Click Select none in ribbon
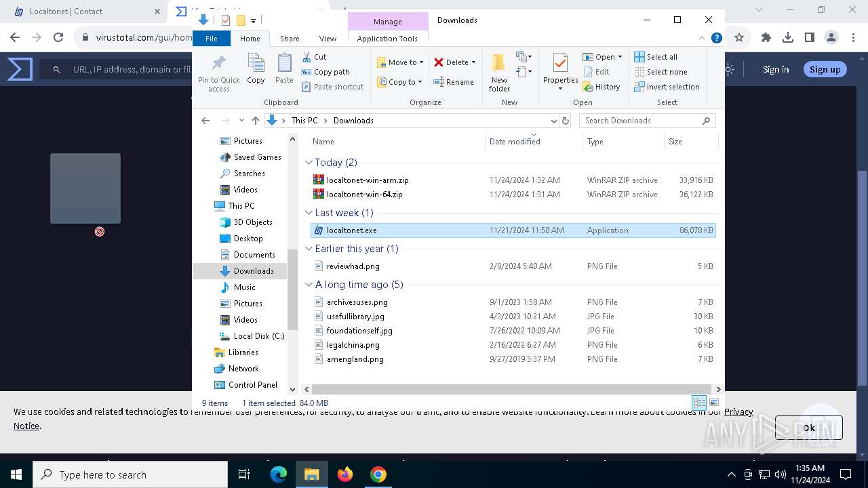 coord(660,72)
